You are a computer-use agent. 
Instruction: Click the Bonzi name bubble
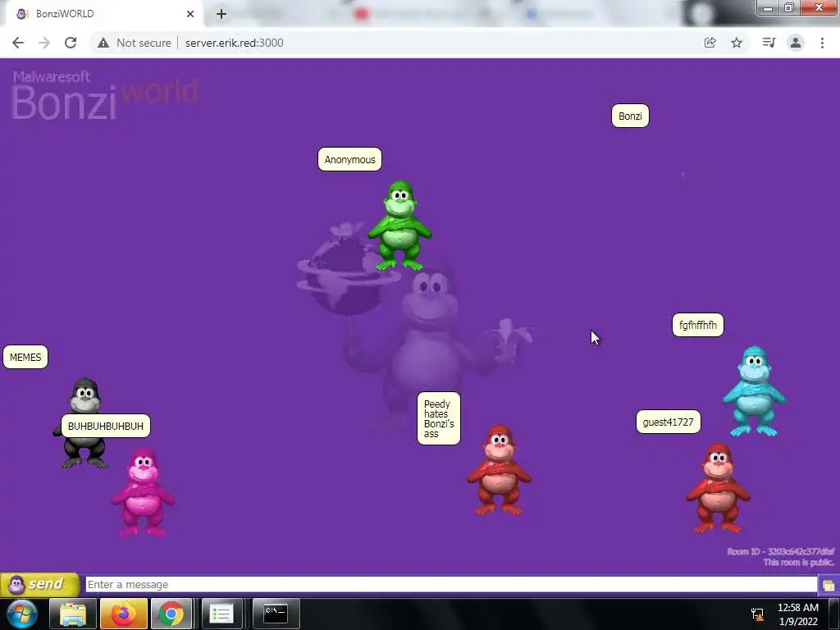[x=630, y=116]
